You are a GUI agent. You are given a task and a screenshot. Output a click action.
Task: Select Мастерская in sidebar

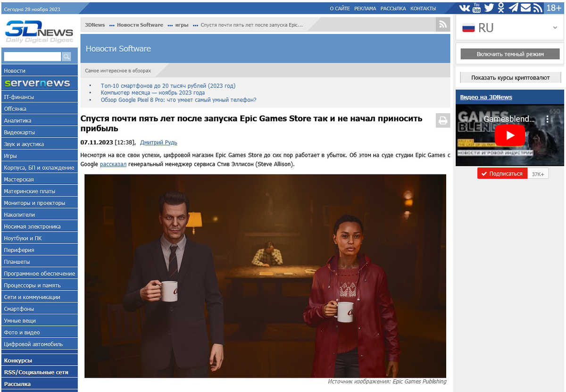coord(39,179)
